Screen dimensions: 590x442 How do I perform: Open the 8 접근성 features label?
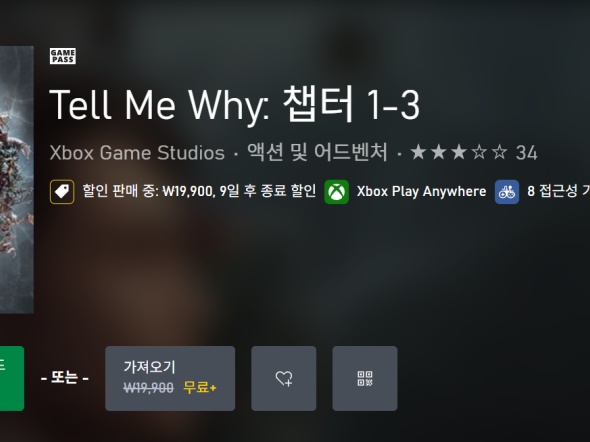click(x=558, y=191)
